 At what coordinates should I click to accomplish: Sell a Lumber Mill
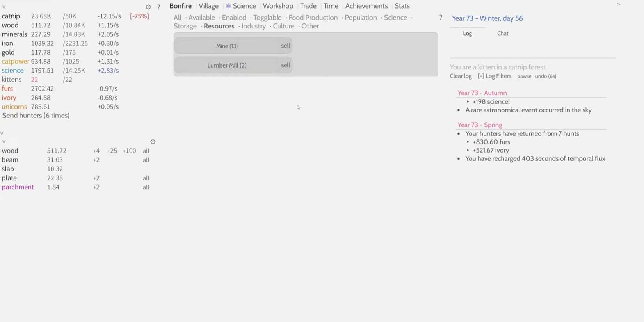[x=285, y=65]
